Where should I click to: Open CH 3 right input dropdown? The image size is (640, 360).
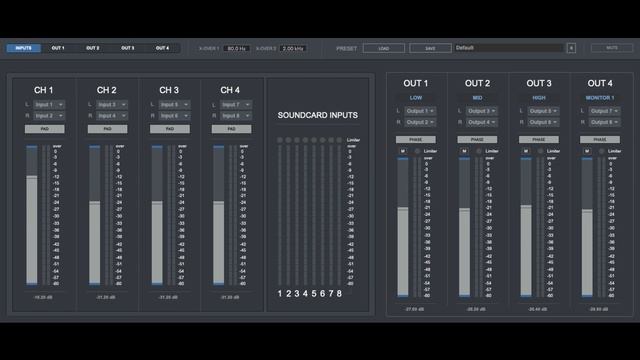pyautogui.click(x=174, y=116)
